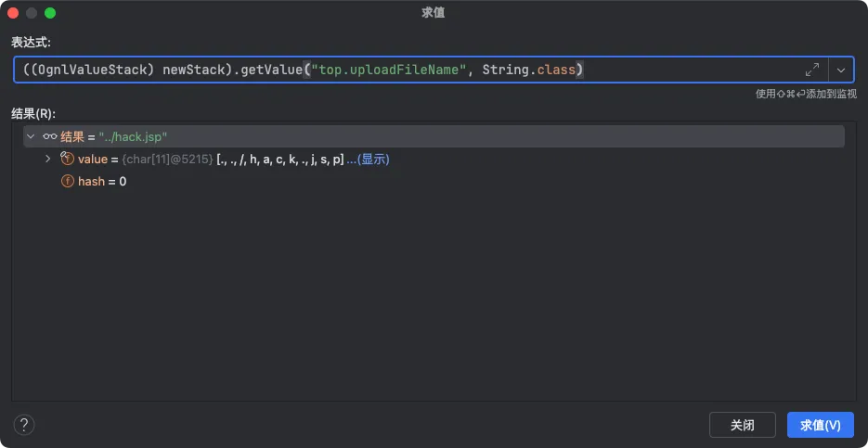
Task: Click the 求值(V) evaluate button
Action: click(821, 426)
